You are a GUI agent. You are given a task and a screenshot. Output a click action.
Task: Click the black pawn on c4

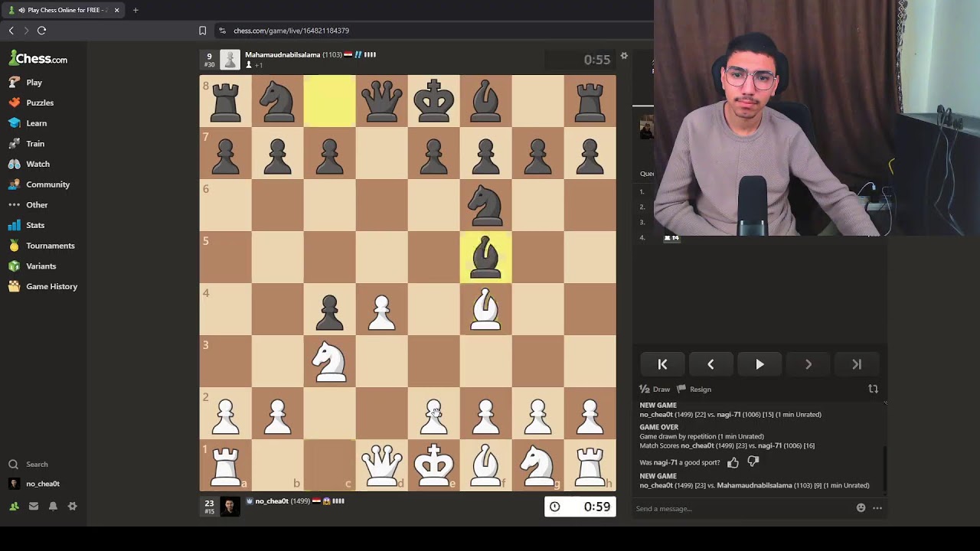(x=329, y=308)
